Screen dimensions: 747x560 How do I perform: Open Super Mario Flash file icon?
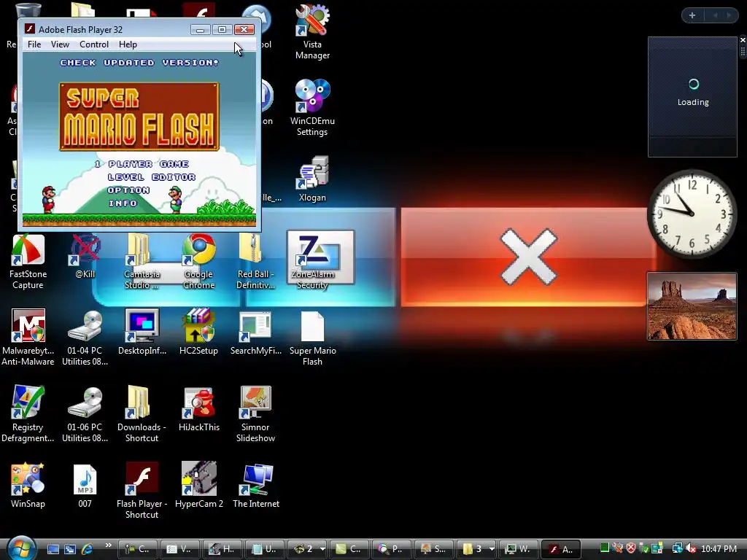pyautogui.click(x=312, y=338)
